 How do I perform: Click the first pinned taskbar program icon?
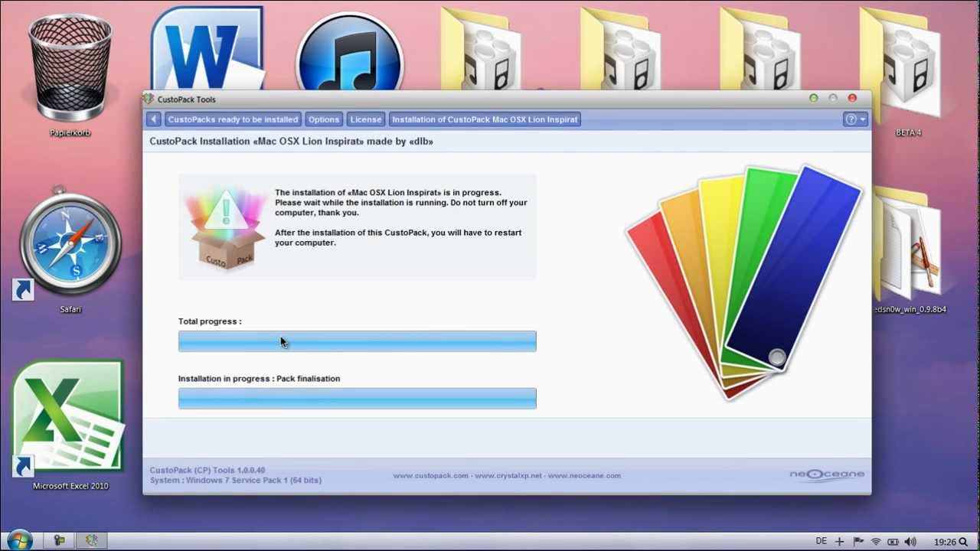point(59,540)
